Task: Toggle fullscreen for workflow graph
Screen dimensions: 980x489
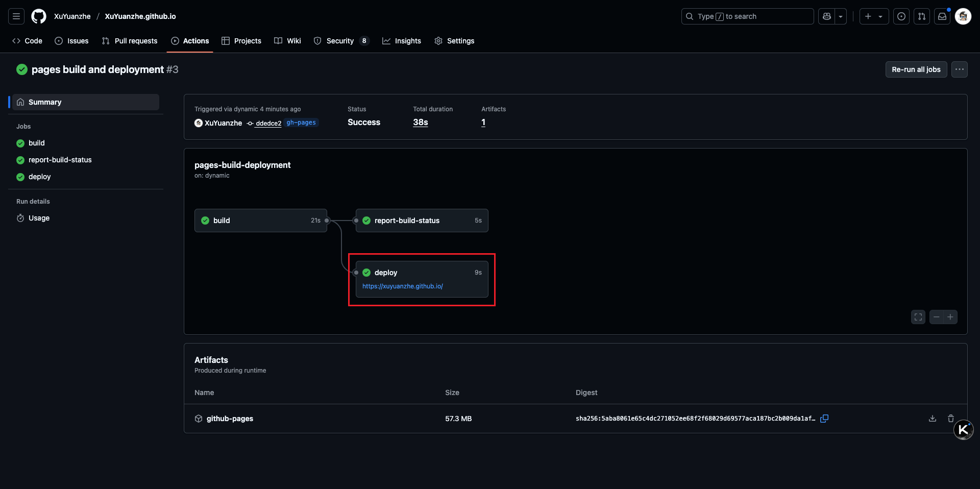Action: [918, 317]
